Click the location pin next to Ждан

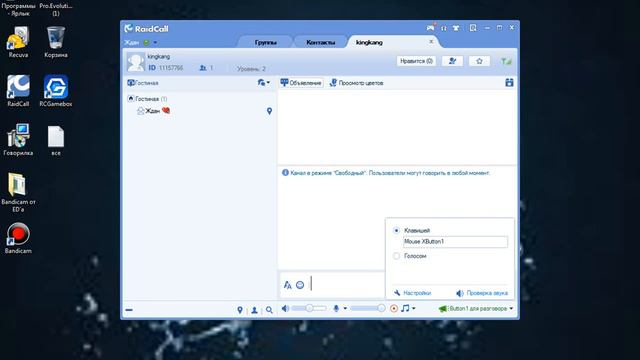point(269,111)
